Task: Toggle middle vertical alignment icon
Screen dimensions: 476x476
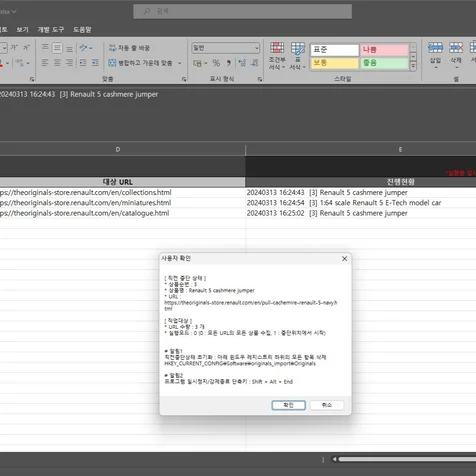Action: tap(57, 48)
